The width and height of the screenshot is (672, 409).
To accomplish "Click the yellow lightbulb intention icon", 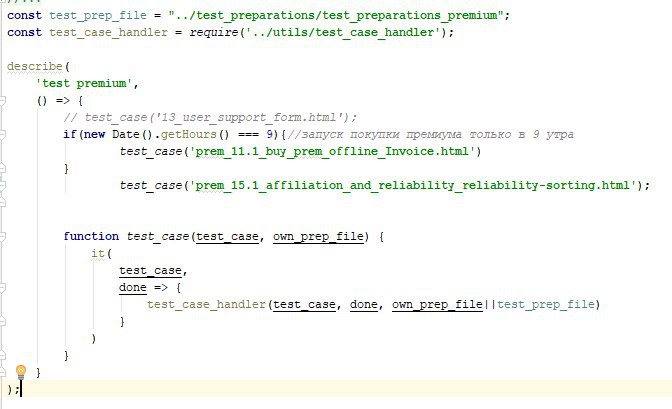I will click(x=21, y=371).
